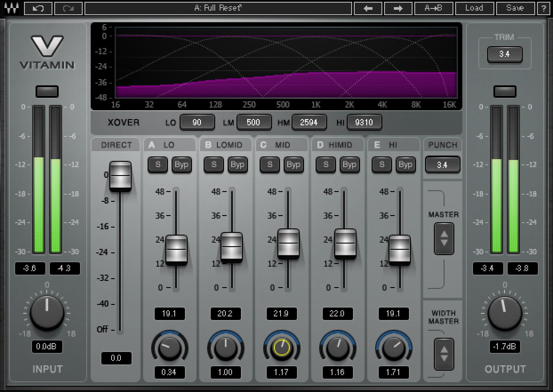Click the MASTER up/down arrows control

[444, 238]
